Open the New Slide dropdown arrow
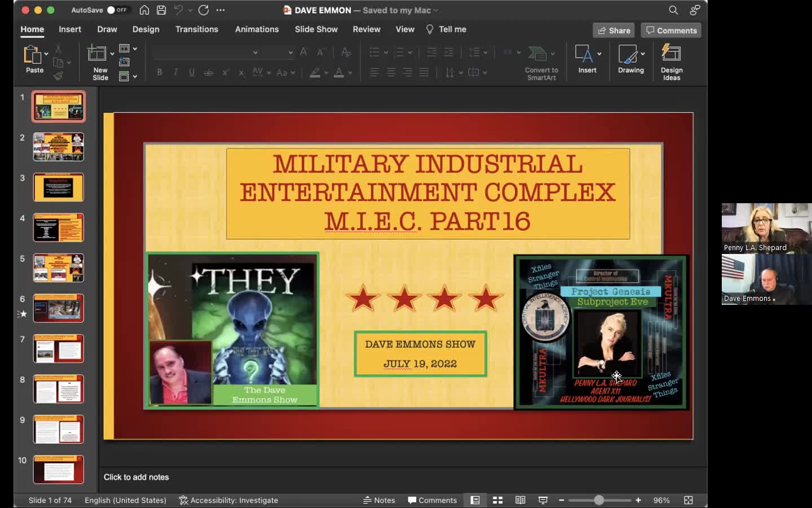This screenshot has height=508, width=812. [112, 54]
